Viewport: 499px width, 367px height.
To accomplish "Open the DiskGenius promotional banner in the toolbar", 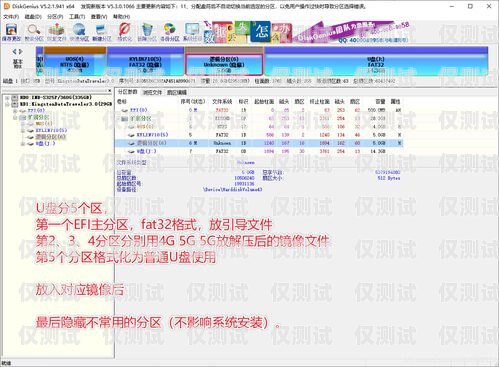I will (307, 32).
